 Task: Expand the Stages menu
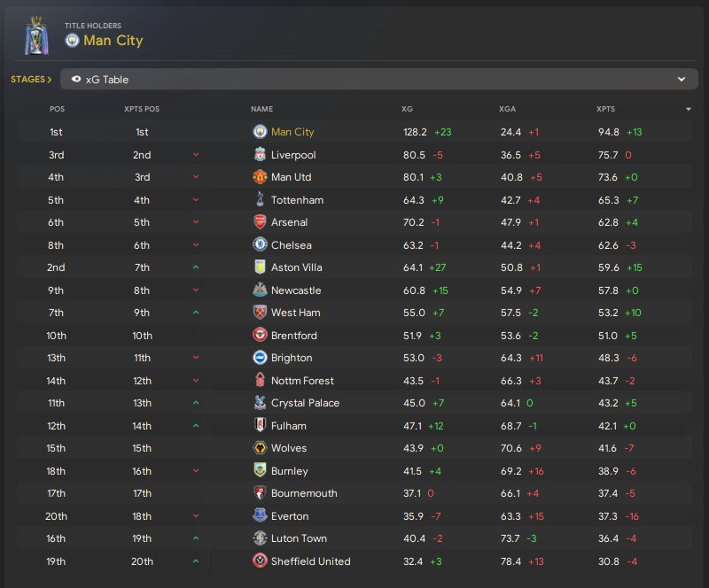coord(30,80)
